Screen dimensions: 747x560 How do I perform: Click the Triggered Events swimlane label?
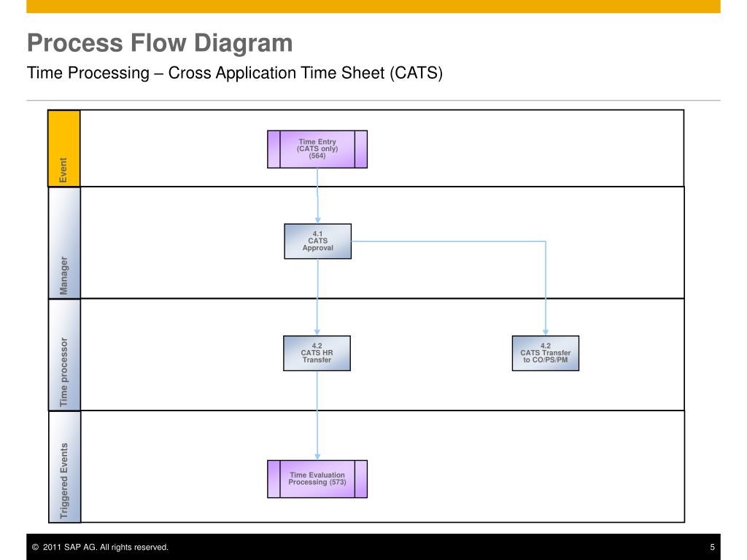point(64,467)
